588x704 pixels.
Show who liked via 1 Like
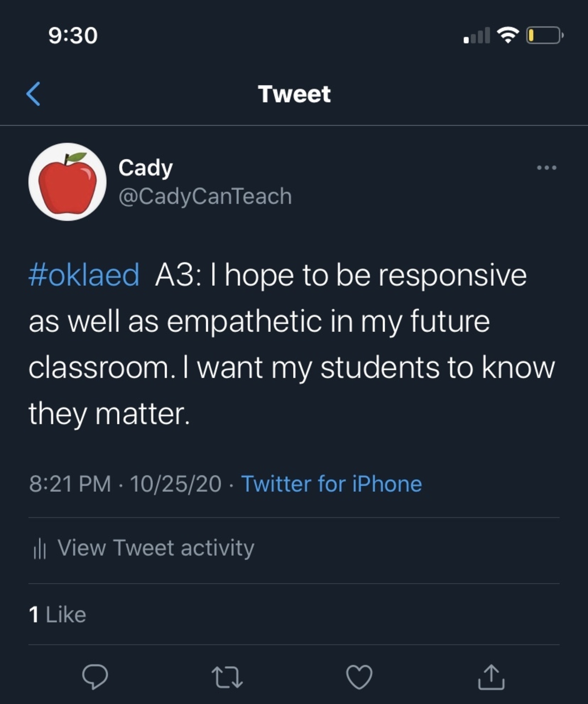tap(57, 614)
